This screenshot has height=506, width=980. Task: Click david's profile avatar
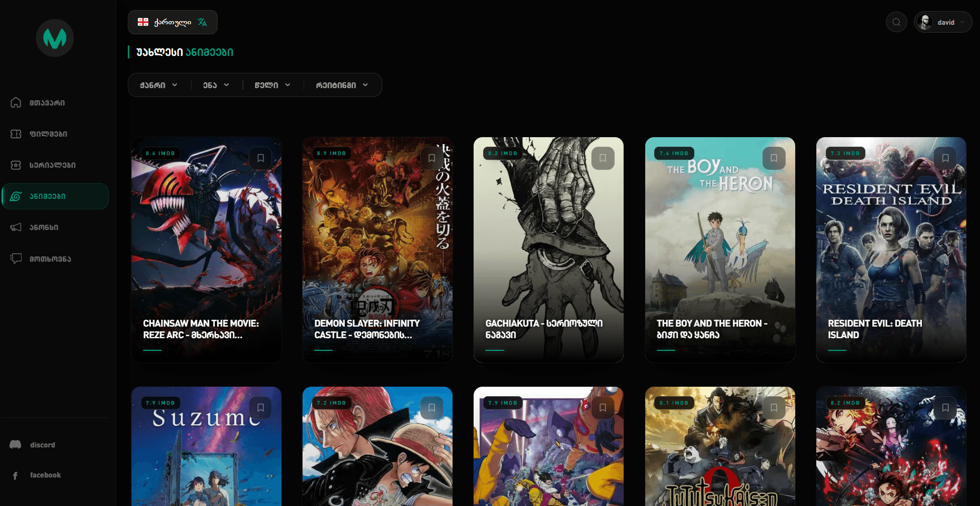925,22
